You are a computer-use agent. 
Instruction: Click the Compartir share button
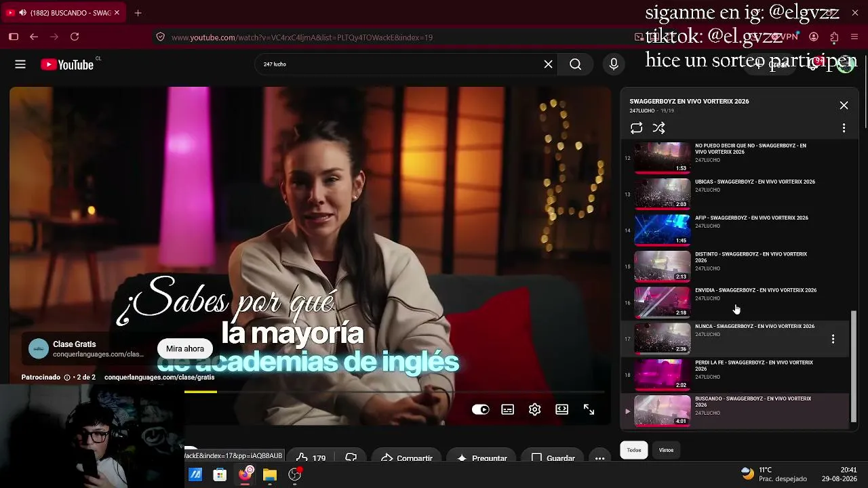click(x=406, y=457)
